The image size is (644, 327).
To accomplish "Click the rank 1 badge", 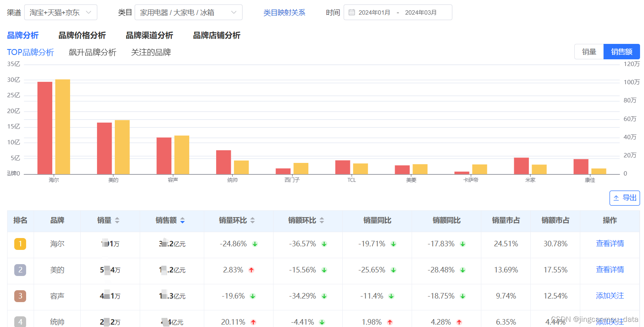I will (x=20, y=244).
